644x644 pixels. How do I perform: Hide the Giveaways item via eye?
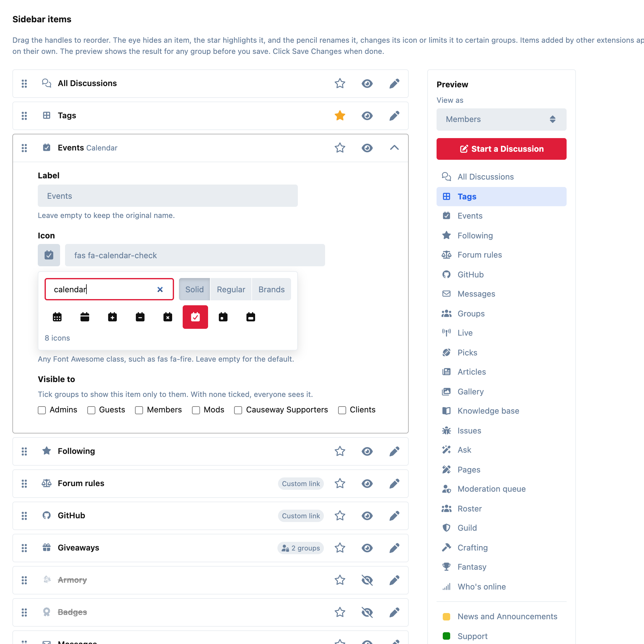coord(367,548)
